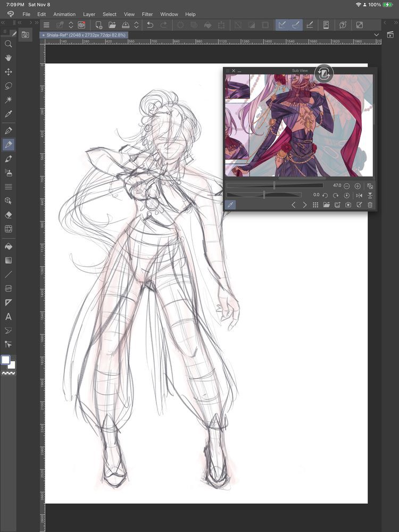Select the Zoom magnifier tool
Image resolution: width=399 pixels, height=532 pixels.
pyautogui.click(x=9, y=44)
